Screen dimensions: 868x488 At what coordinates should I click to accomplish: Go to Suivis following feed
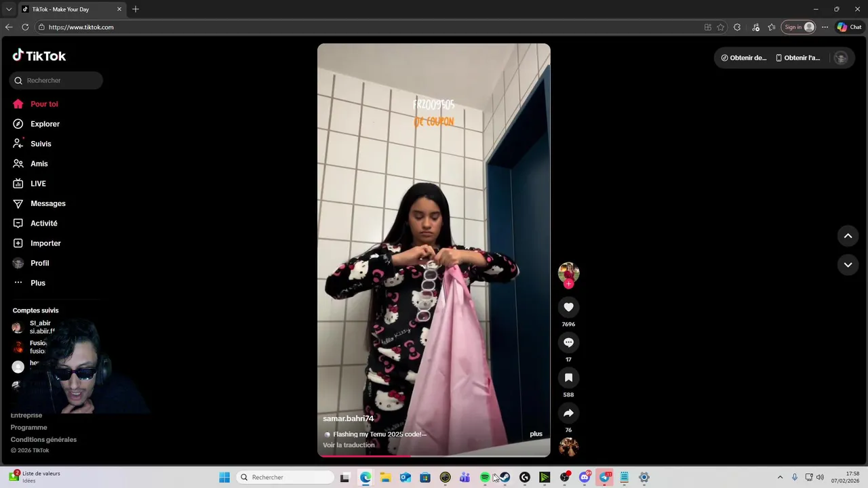click(33, 144)
